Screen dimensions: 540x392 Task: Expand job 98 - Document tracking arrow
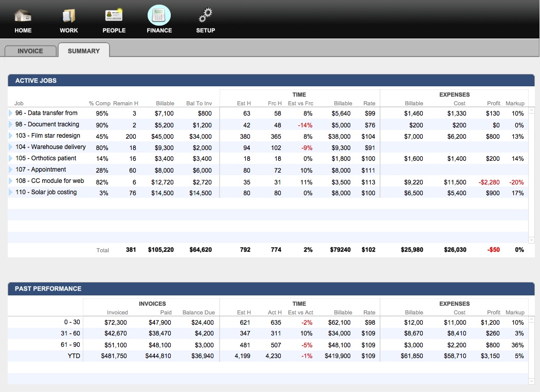(11, 124)
